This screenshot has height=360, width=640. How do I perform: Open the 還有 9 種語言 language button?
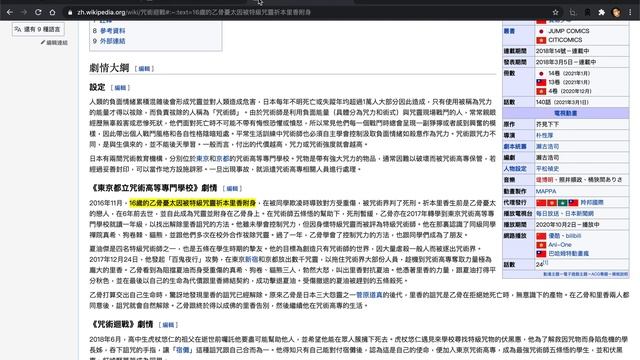click(38, 29)
